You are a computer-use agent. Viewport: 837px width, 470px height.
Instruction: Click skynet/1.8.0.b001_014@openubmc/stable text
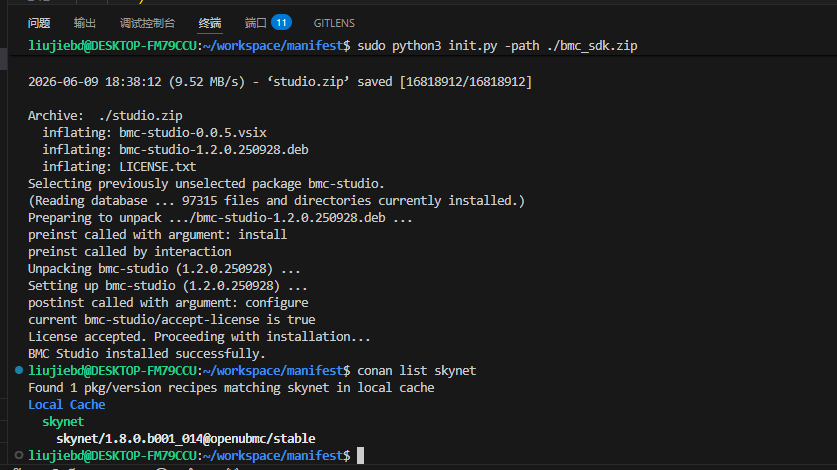click(186, 438)
